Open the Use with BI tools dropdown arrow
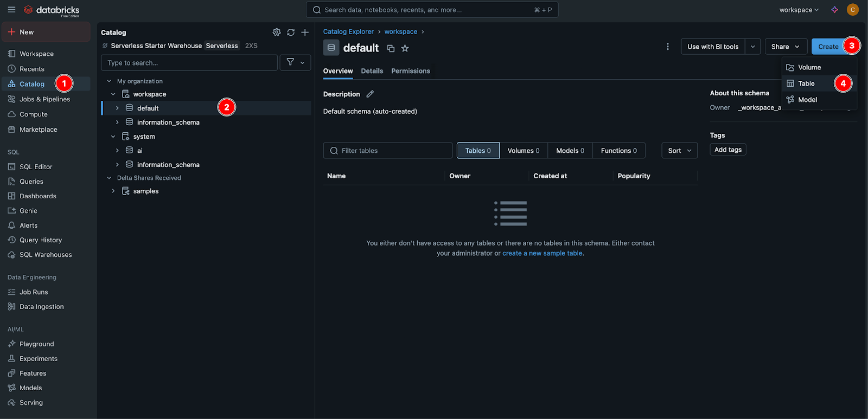This screenshot has width=868, height=419. (753, 47)
